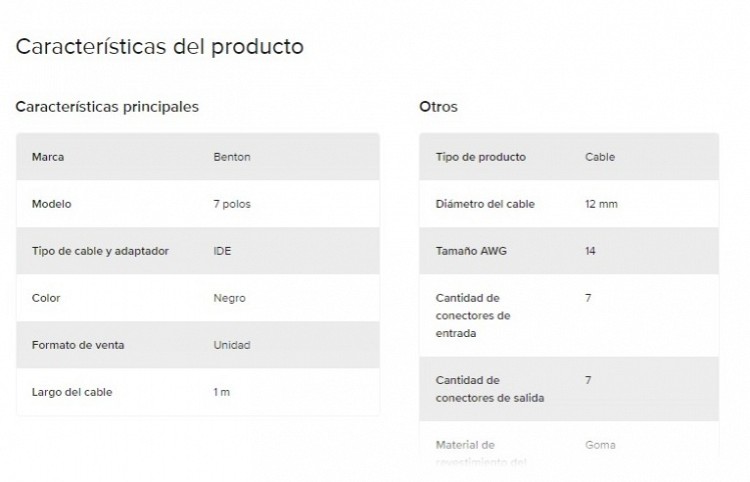The height and width of the screenshot is (482, 750).
Task: Select the 'Unidad' value
Action: tap(232, 345)
